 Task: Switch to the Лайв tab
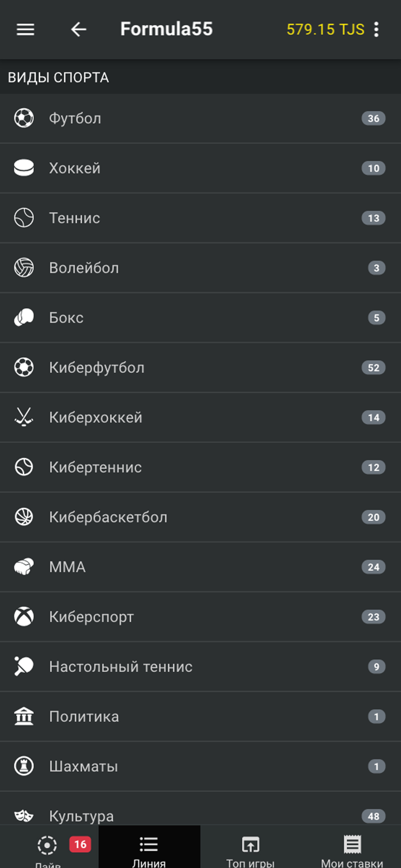[48, 848]
